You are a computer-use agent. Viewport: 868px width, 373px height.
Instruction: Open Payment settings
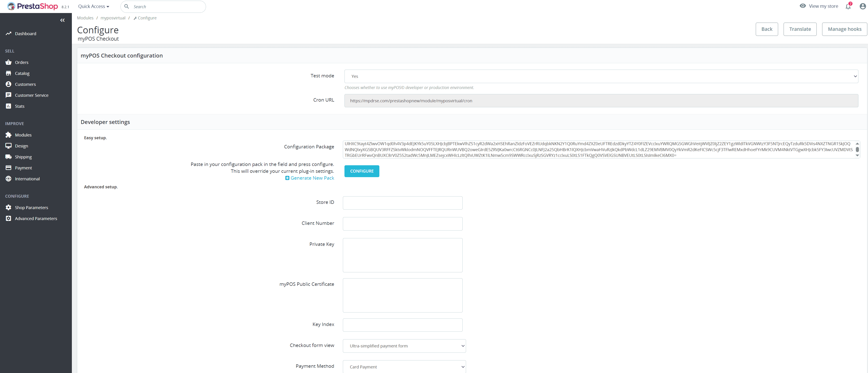coord(23,168)
